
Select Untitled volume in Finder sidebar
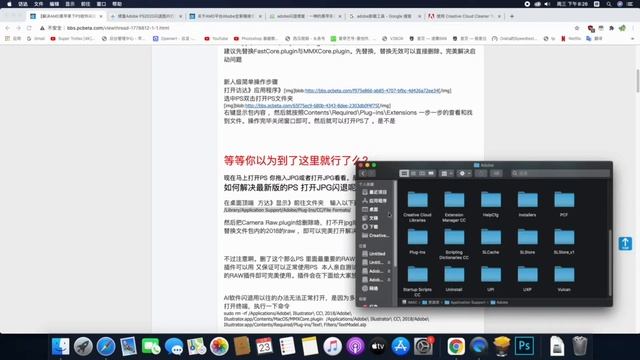click(x=373, y=254)
